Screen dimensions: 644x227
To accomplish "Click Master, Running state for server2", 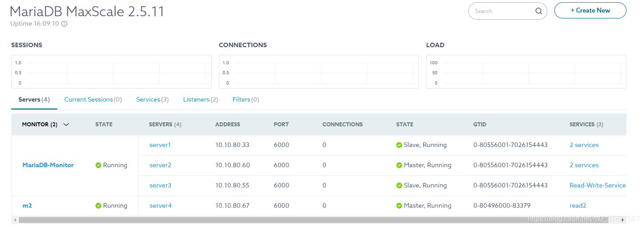I will point(427,165).
